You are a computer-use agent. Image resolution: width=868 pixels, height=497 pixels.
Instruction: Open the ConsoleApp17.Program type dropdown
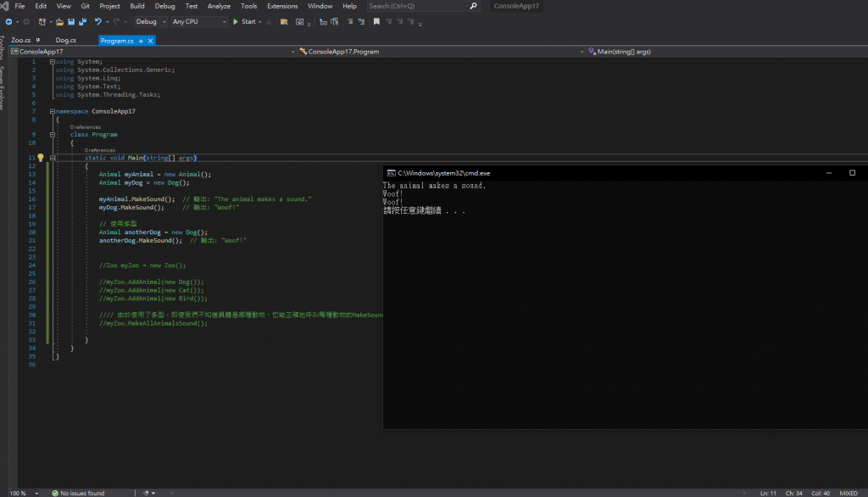441,52
